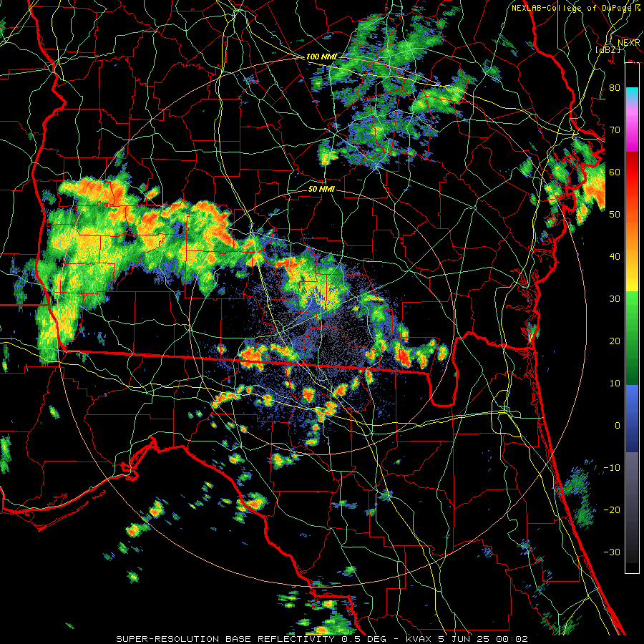Click the 50 NMI range ring label
Viewport: 644px width, 644px height.
(x=321, y=190)
